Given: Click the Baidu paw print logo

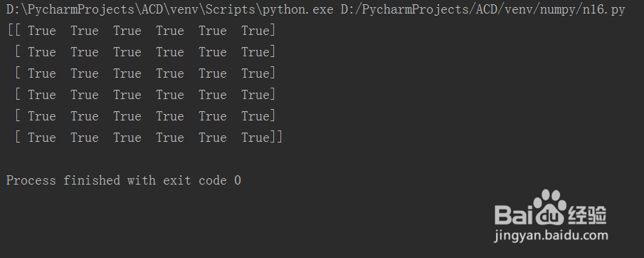Looking at the screenshot, I should pos(549,207).
